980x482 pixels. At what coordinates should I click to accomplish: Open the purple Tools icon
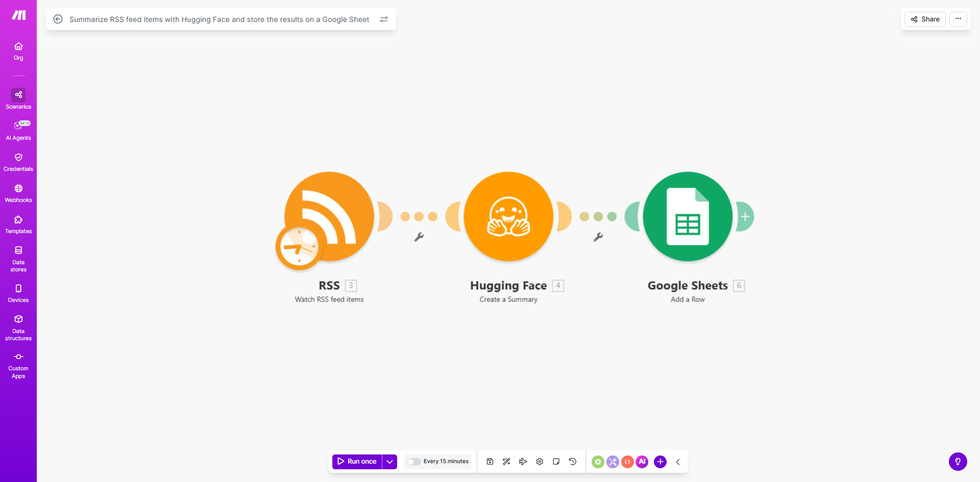(612, 462)
